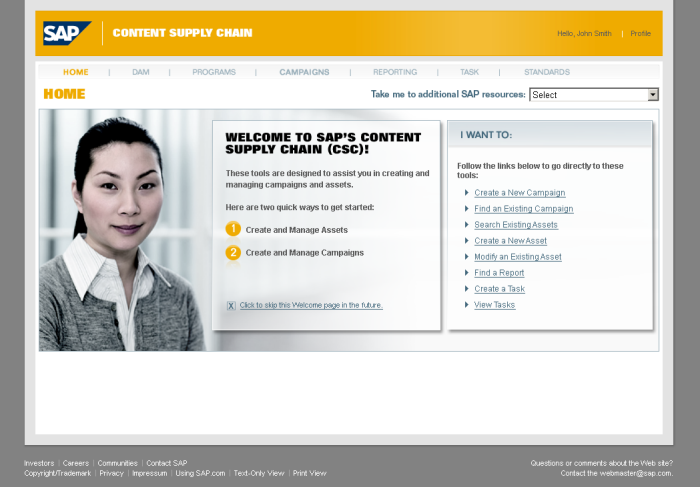The height and width of the screenshot is (487, 700).
Task: Open the DAM navigation tab
Action: pyautogui.click(x=140, y=72)
